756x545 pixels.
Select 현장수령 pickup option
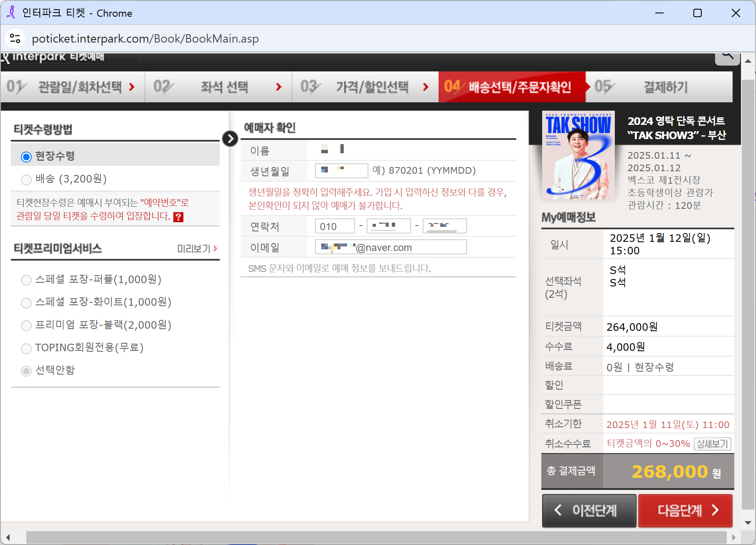(x=26, y=157)
